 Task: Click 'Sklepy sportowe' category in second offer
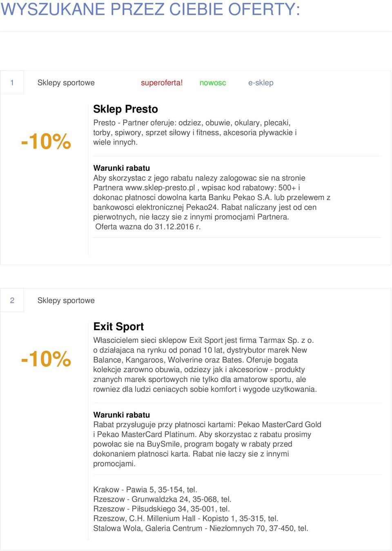coord(66,300)
